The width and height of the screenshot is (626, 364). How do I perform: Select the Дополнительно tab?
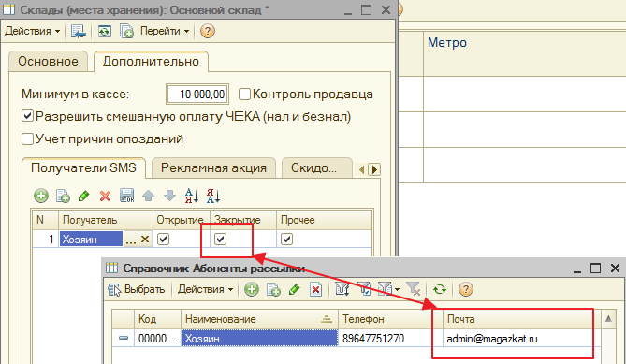click(151, 62)
